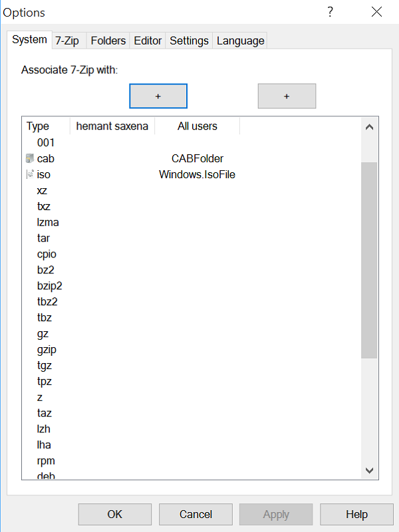399x532 pixels.
Task: Click the plus button for current user
Action: [x=158, y=96]
